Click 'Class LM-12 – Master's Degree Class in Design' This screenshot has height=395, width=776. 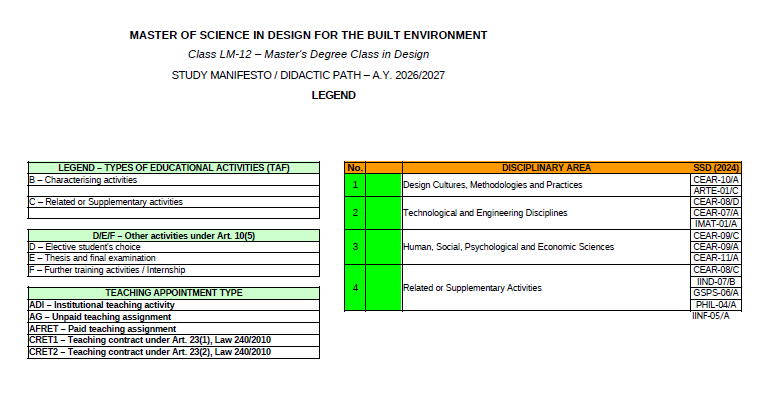(x=308, y=54)
